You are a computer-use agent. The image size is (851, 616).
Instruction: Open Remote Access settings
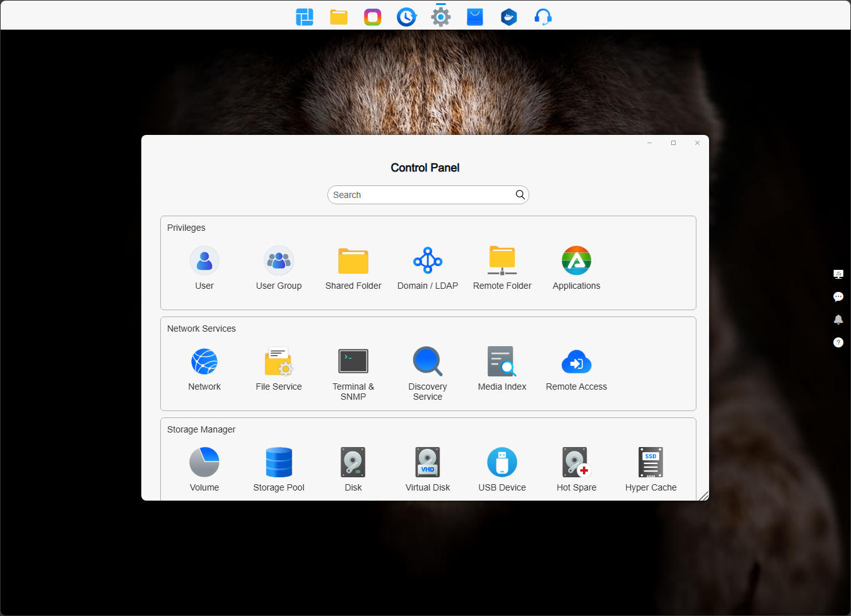(x=577, y=361)
